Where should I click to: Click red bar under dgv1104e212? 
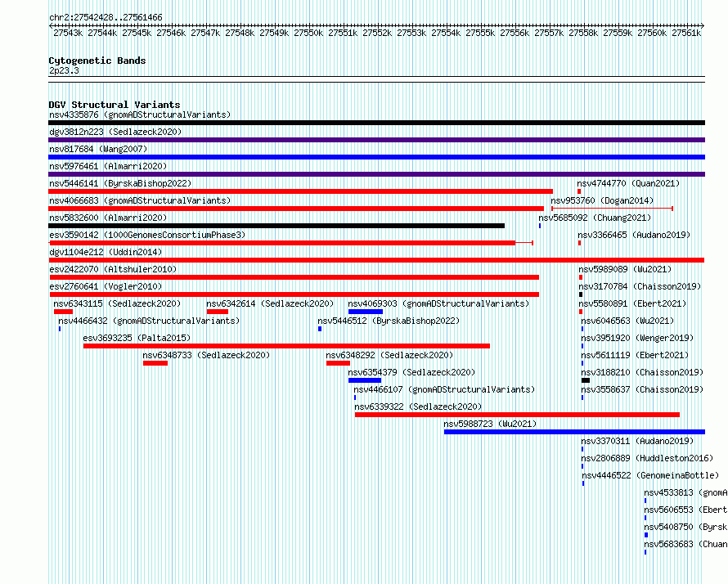tap(376, 260)
